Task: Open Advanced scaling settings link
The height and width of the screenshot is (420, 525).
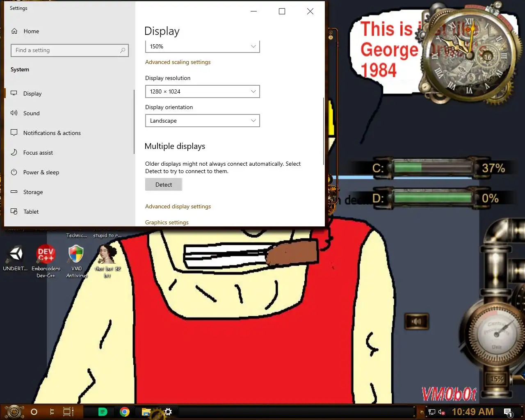Action: [178, 62]
